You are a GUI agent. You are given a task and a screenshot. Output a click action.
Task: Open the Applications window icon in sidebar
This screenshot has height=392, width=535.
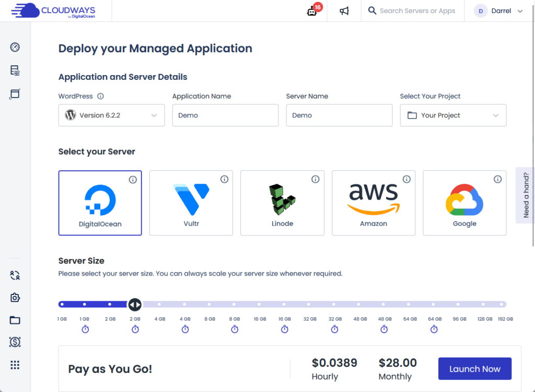pos(15,94)
